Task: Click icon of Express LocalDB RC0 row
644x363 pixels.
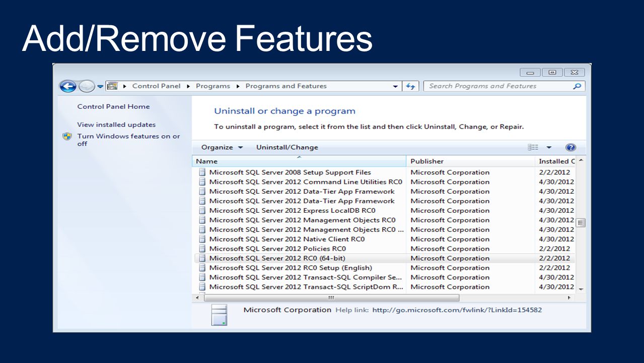Action: tap(202, 211)
